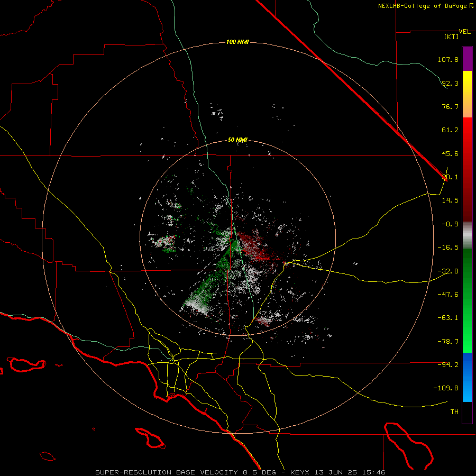Click the Super-Resolution Base Velocity caption
The width and height of the screenshot is (476, 476).
(x=240, y=472)
